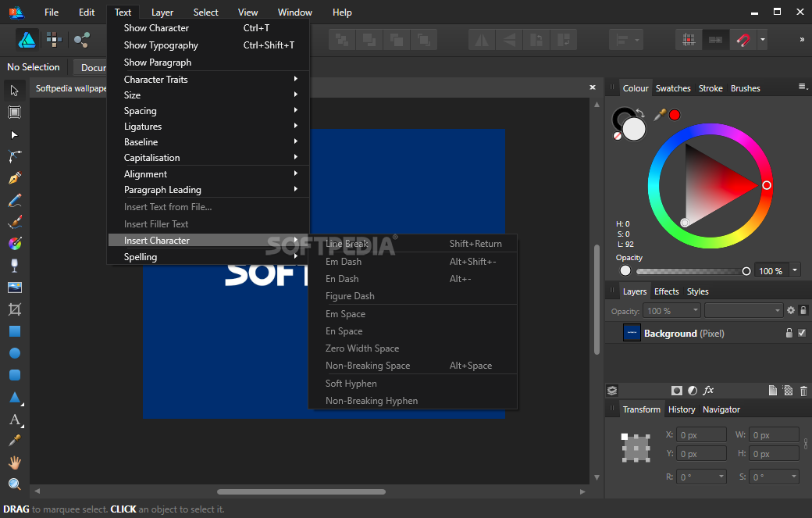Open the Styles tab
812x518 pixels.
point(697,291)
